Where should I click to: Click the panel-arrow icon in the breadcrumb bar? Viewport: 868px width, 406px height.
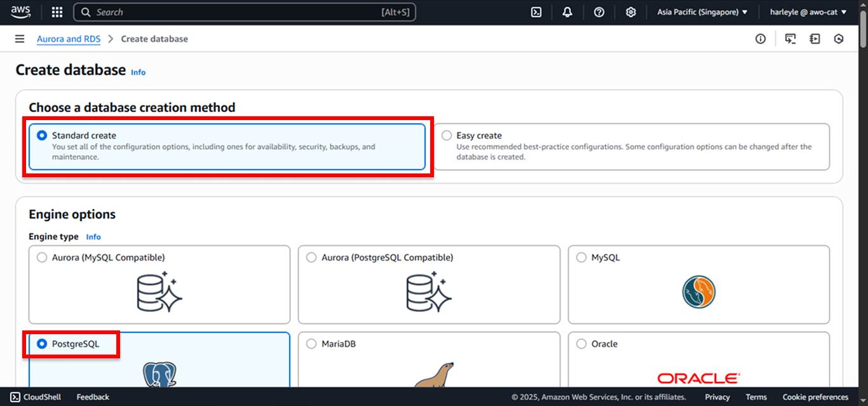pyautogui.click(x=815, y=39)
